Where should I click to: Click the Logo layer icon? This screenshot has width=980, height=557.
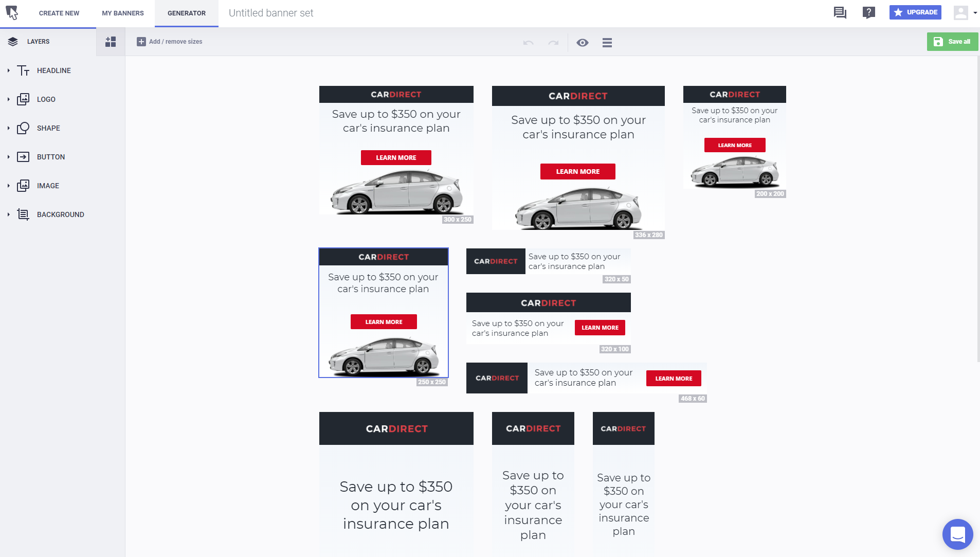(x=23, y=99)
